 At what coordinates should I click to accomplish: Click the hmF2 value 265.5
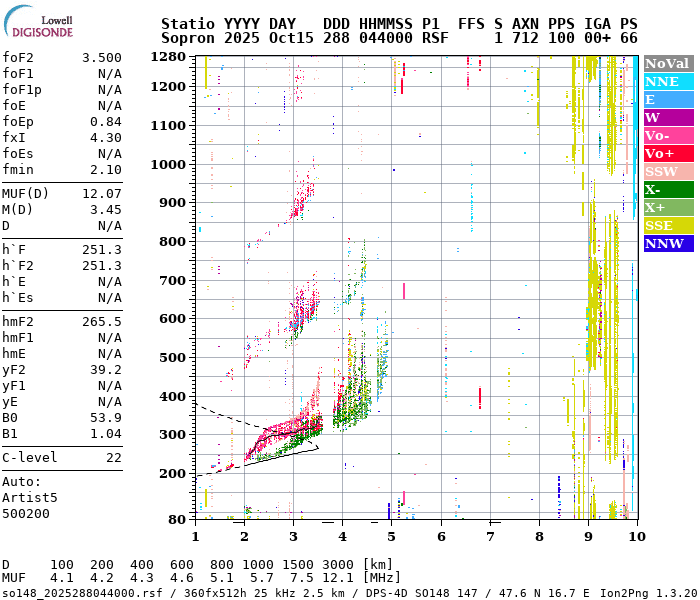pyautogui.click(x=102, y=322)
